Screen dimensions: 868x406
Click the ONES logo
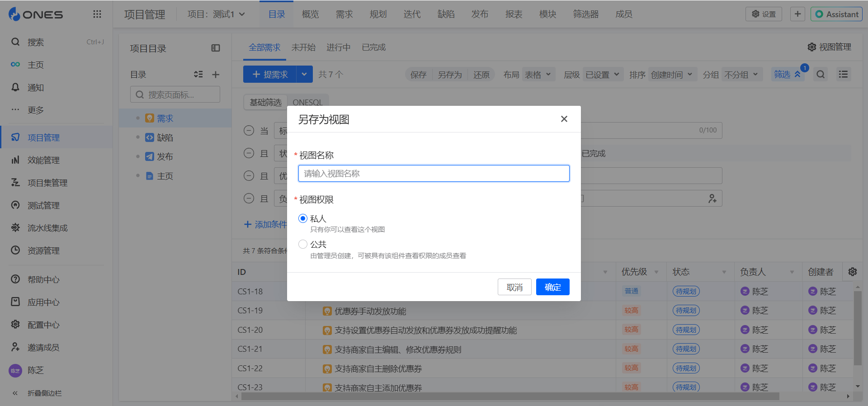point(36,14)
